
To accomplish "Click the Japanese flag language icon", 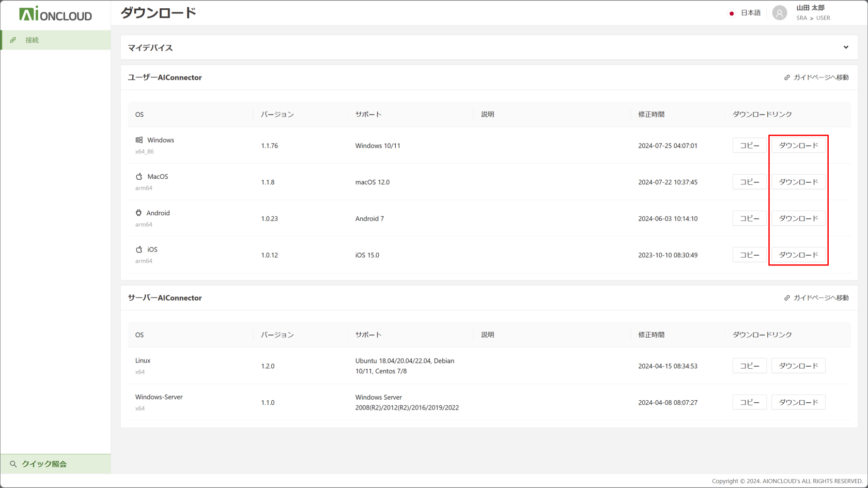I will [x=732, y=13].
